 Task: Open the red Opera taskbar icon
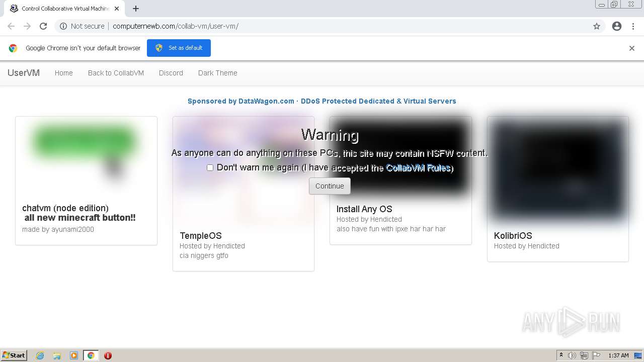click(x=108, y=355)
